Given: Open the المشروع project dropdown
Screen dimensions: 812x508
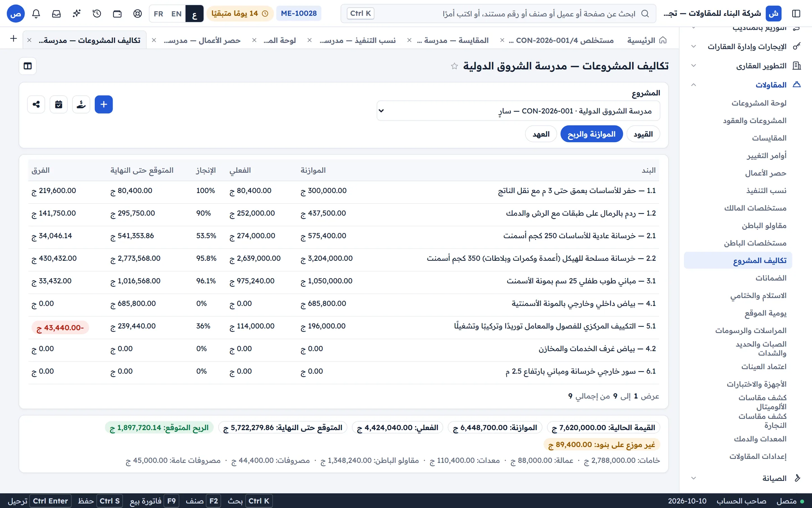Looking at the screenshot, I should pyautogui.click(x=518, y=111).
